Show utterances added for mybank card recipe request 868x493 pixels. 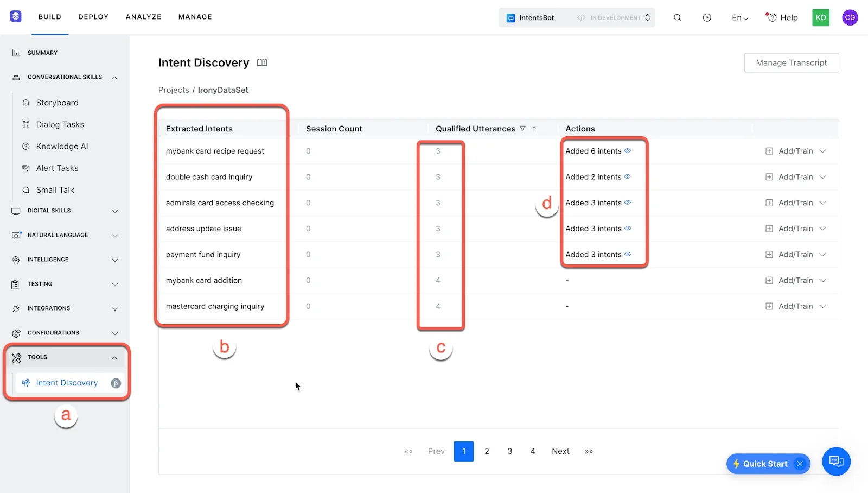(628, 151)
